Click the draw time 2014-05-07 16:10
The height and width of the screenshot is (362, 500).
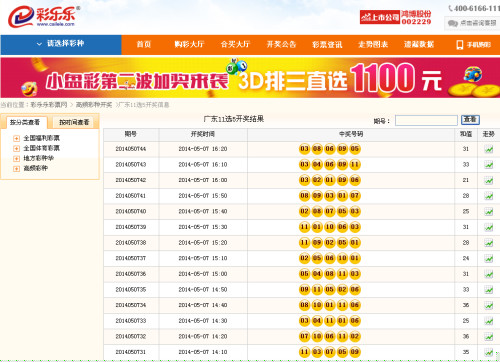click(x=203, y=165)
